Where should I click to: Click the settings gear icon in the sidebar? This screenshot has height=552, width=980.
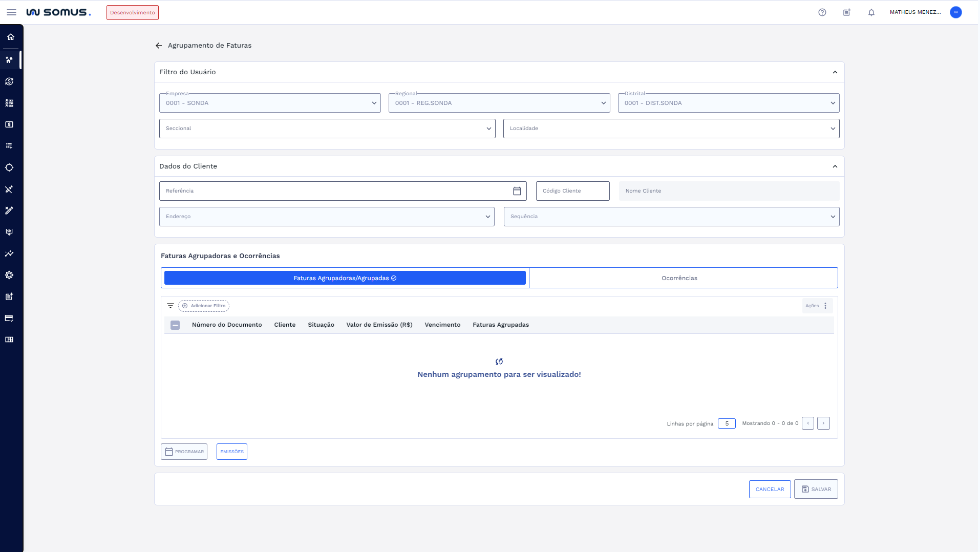(x=9, y=275)
